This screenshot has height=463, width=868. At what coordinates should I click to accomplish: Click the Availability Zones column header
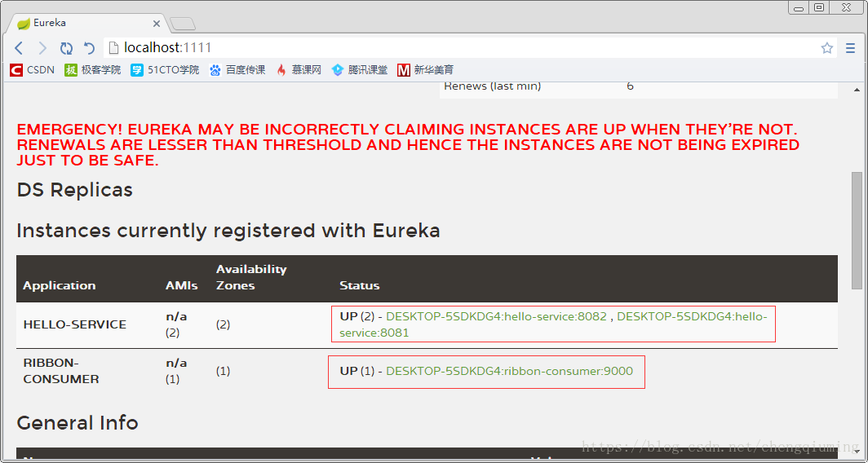(x=251, y=277)
